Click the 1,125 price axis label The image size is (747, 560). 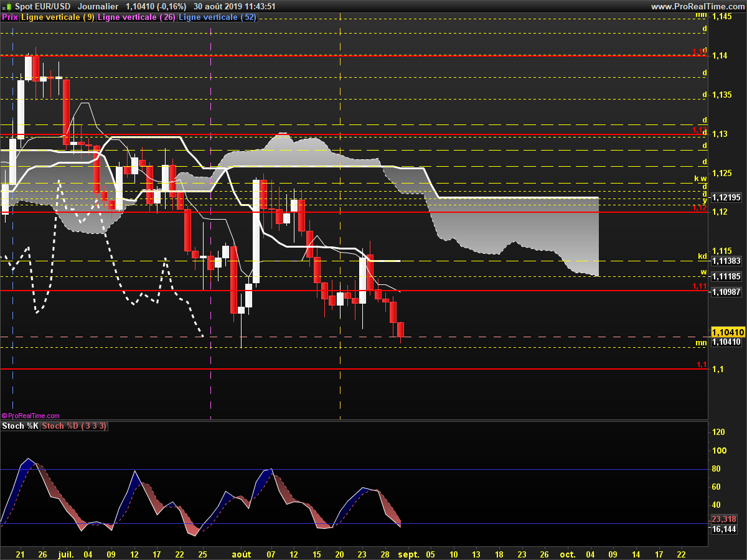coord(721,173)
